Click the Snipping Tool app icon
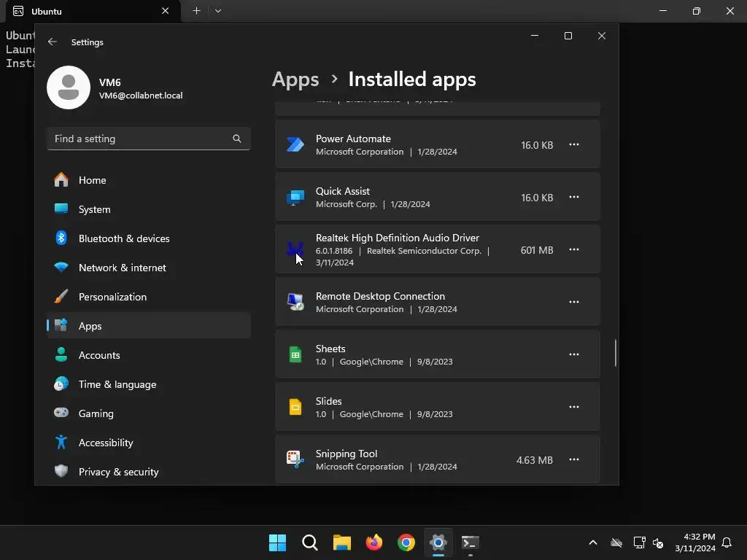 click(x=295, y=459)
